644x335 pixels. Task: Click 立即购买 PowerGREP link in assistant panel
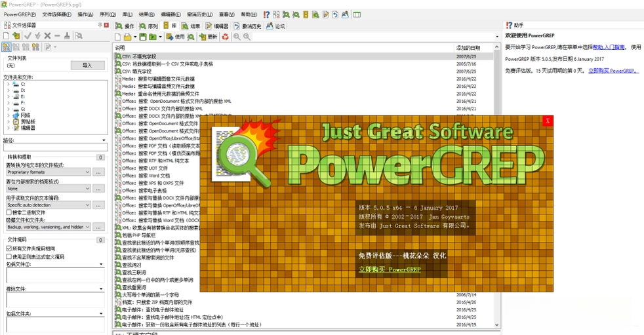(614, 71)
